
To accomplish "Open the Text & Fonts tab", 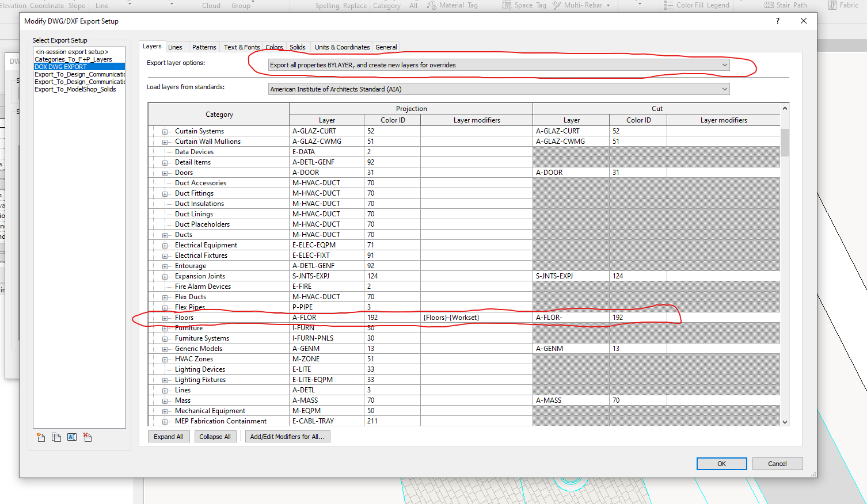I will click(241, 47).
